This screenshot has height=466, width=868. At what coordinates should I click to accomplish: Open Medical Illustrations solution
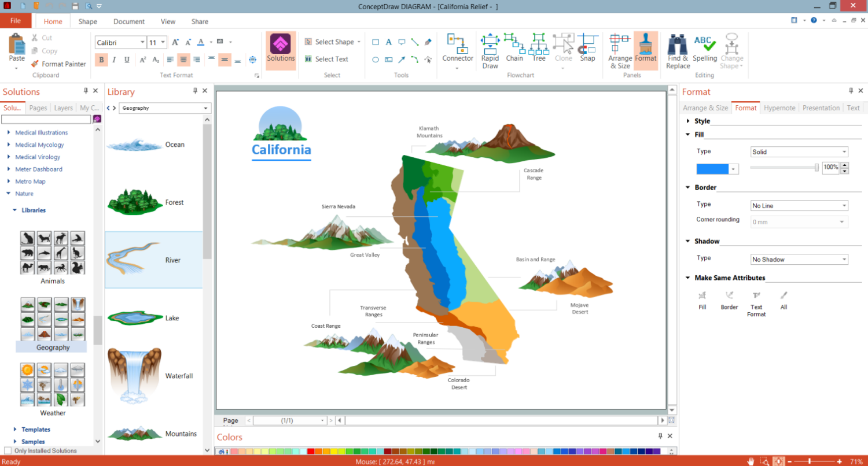coord(42,133)
